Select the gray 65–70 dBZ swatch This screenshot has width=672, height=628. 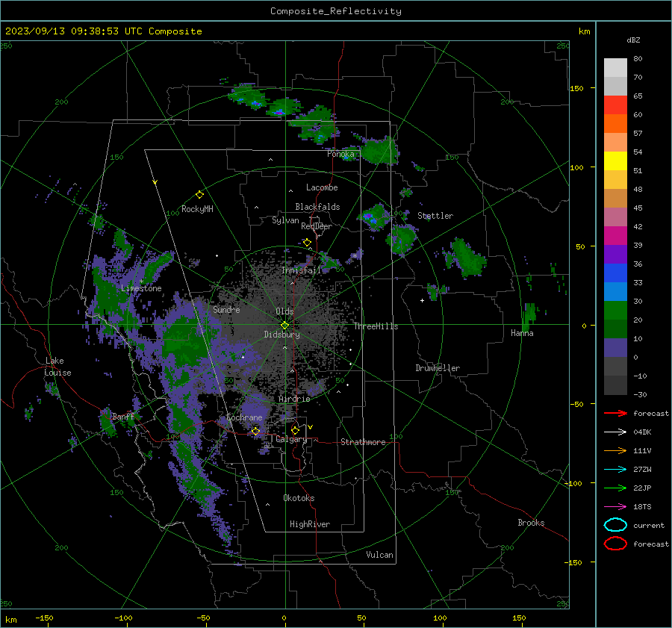(x=615, y=86)
